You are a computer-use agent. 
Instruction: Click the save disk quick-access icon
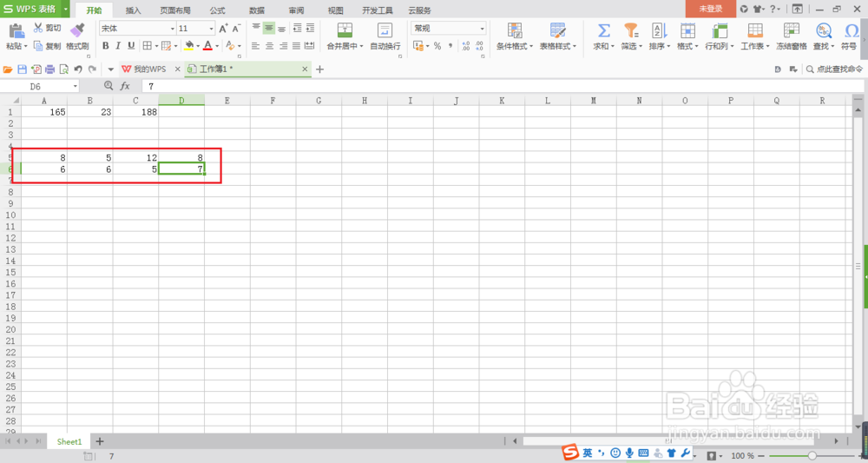[x=23, y=69]
